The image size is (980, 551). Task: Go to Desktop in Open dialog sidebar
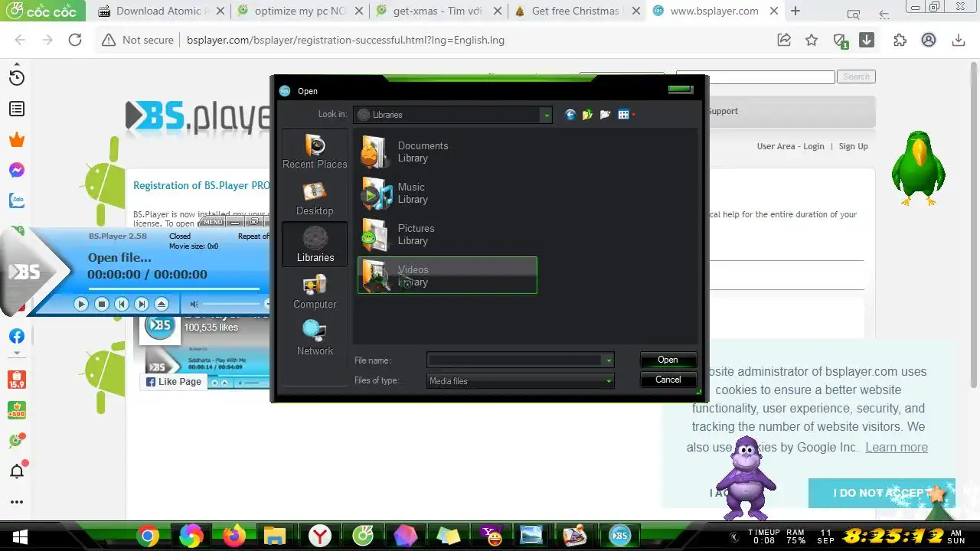[315, 198]
